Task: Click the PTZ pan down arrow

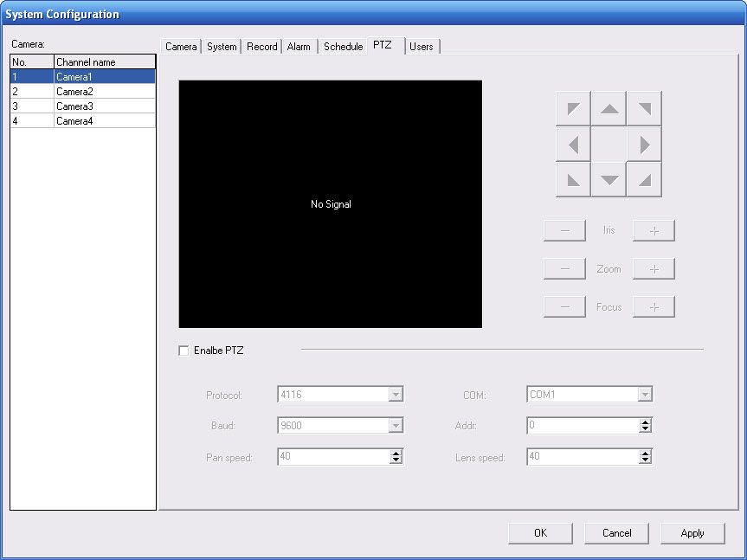Action: tap(609, 179)
